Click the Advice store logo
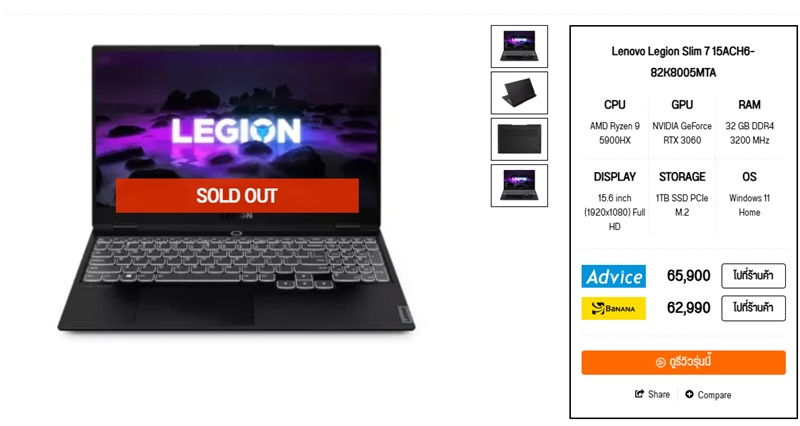The image size is (800, 426). (613, 277)
